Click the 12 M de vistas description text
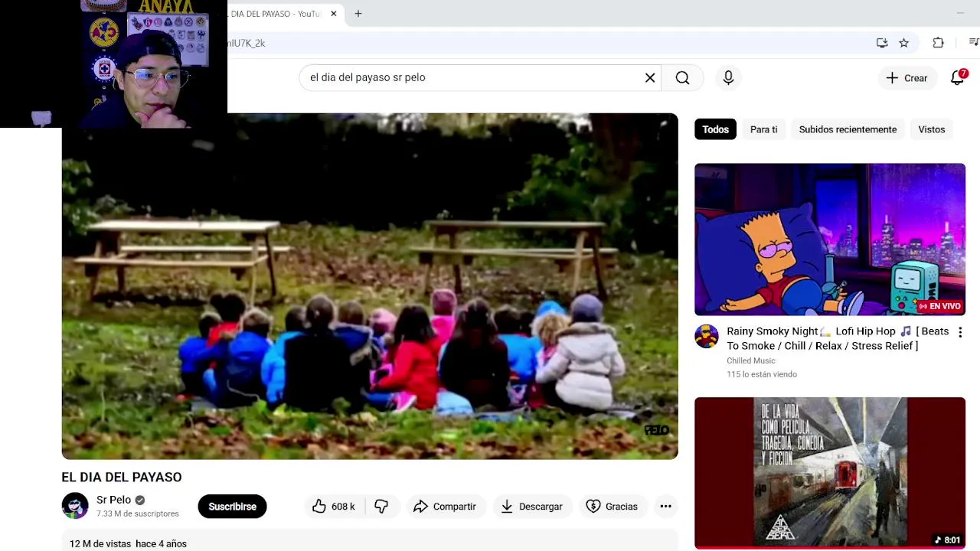 (128, 543)
